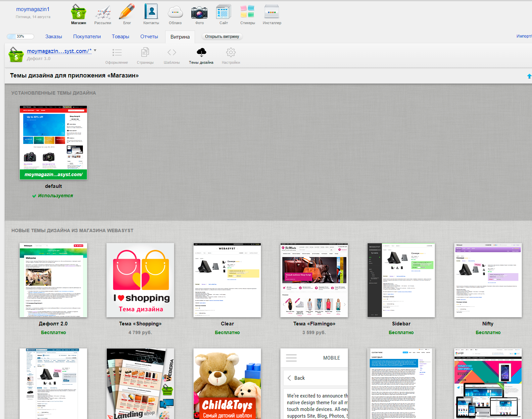Click the Clear theme title
532x419 pixels.
pyautogui.click(x=227, y=324)
